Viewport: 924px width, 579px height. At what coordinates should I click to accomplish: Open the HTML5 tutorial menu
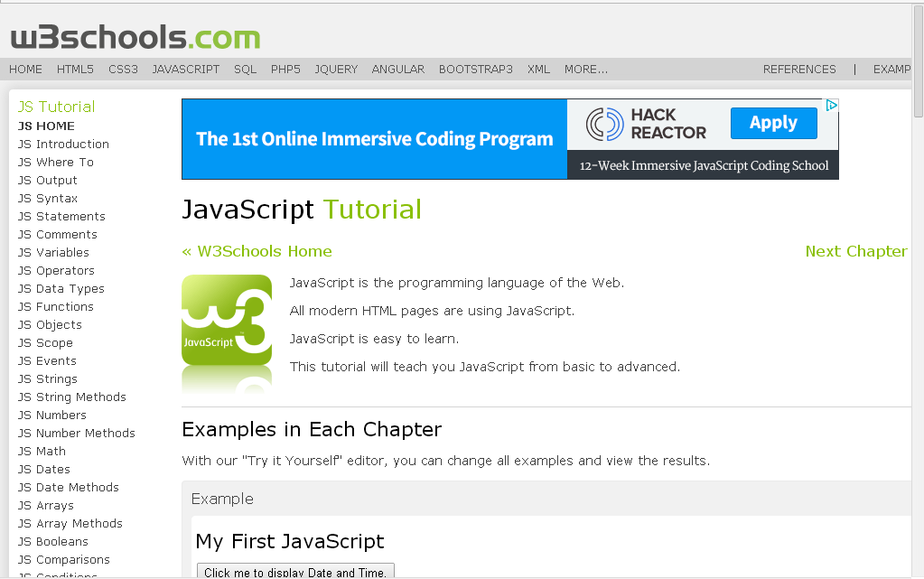75,69
